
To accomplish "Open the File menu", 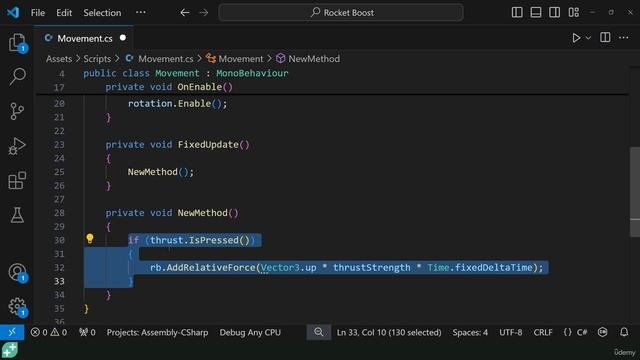I will point(38,13).
